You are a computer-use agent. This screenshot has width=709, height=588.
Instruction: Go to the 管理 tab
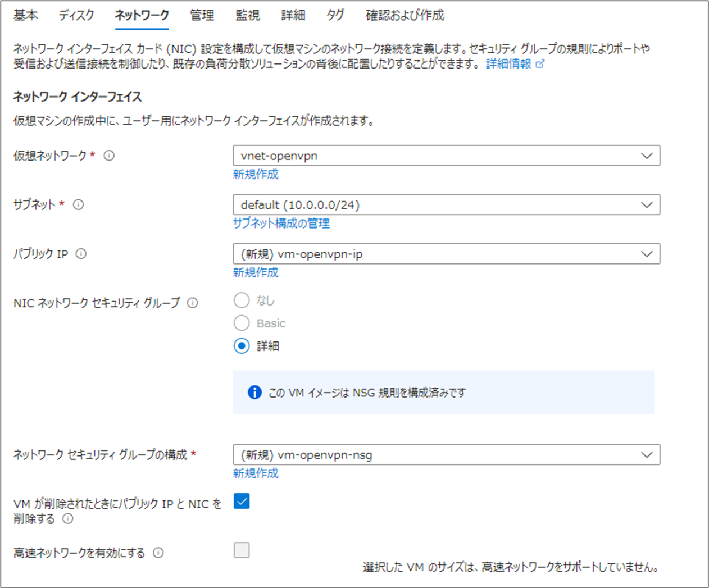pyautogui.click(x=202, y=15)
